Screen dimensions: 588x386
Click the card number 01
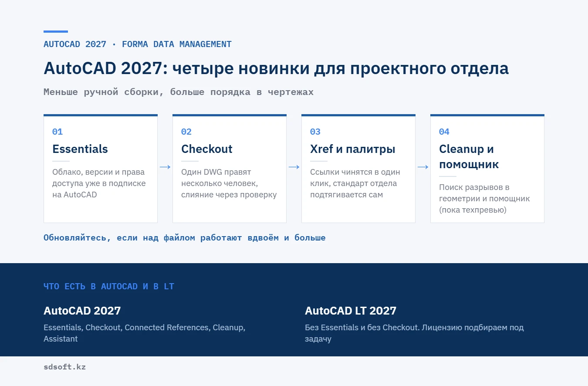tap(57, 132)
